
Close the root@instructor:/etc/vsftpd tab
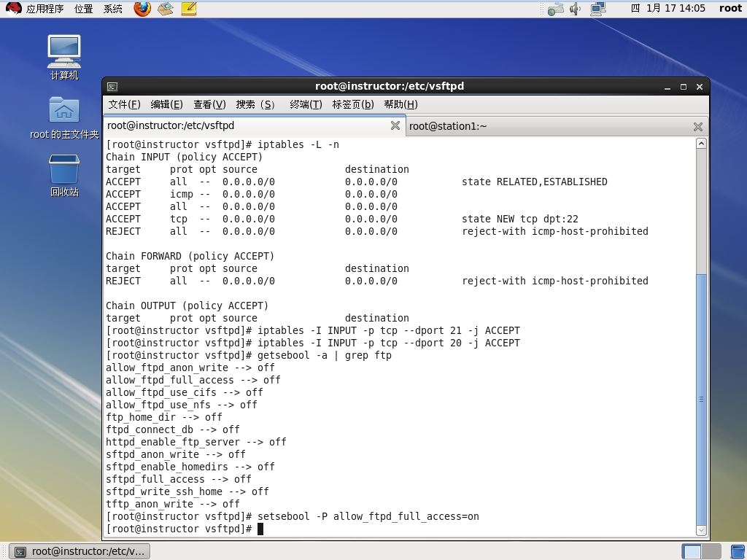pyautogui.click(x=395, y=125)
